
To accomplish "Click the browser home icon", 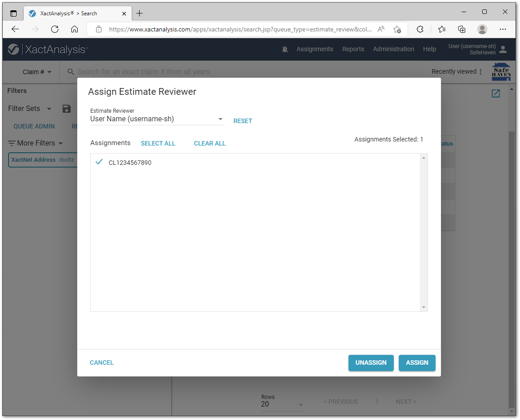I will tap(75, 29).
